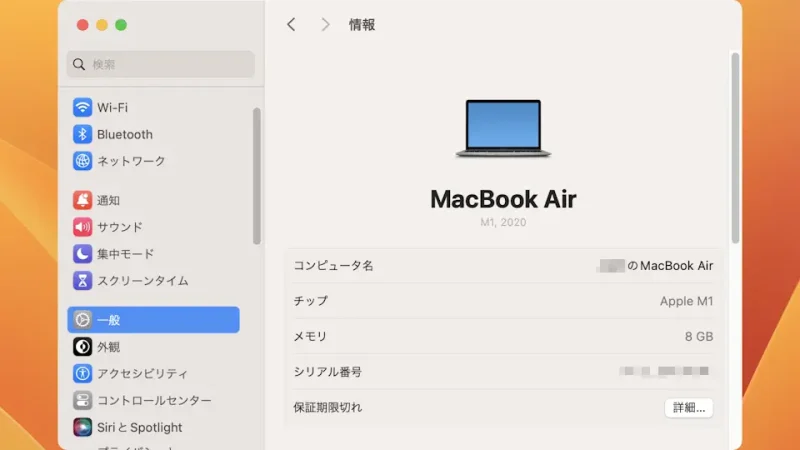Minimize window with yellow button
The width and height of the screenshot is (800, 450).
[102, 25]
